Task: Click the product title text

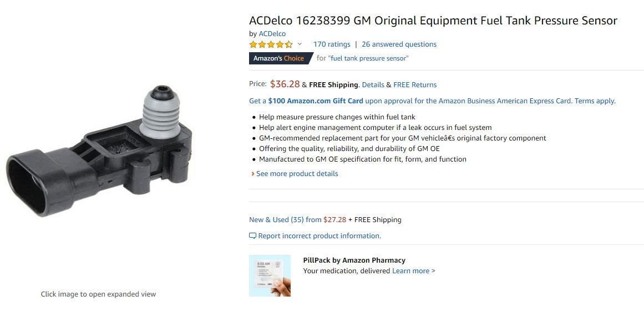Action: click(x=433, y=21)
